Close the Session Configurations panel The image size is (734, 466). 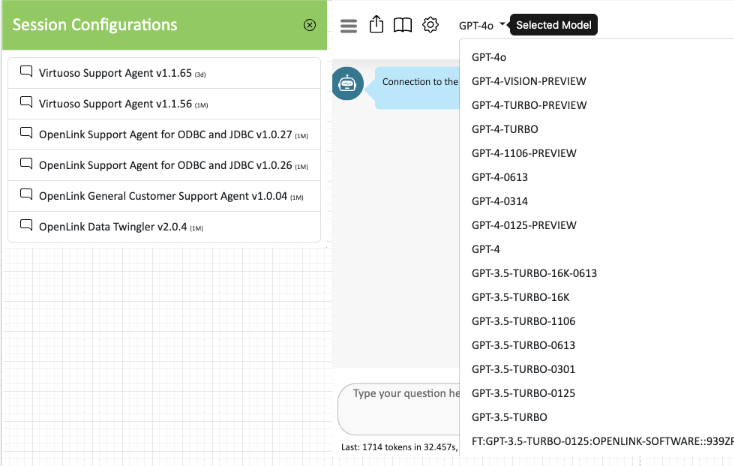[309, 25]
